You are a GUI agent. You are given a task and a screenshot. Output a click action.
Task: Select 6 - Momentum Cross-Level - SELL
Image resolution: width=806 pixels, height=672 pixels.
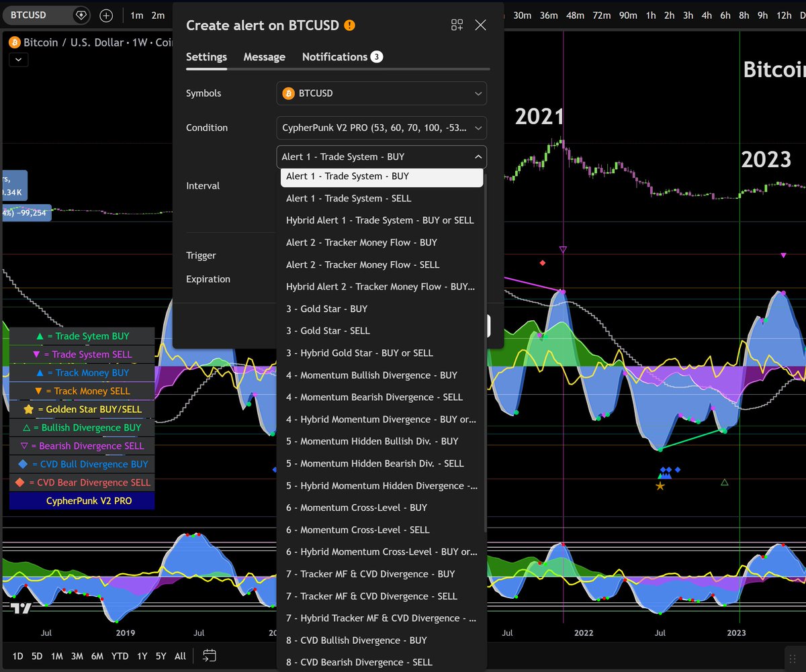(x=382, y=530)
